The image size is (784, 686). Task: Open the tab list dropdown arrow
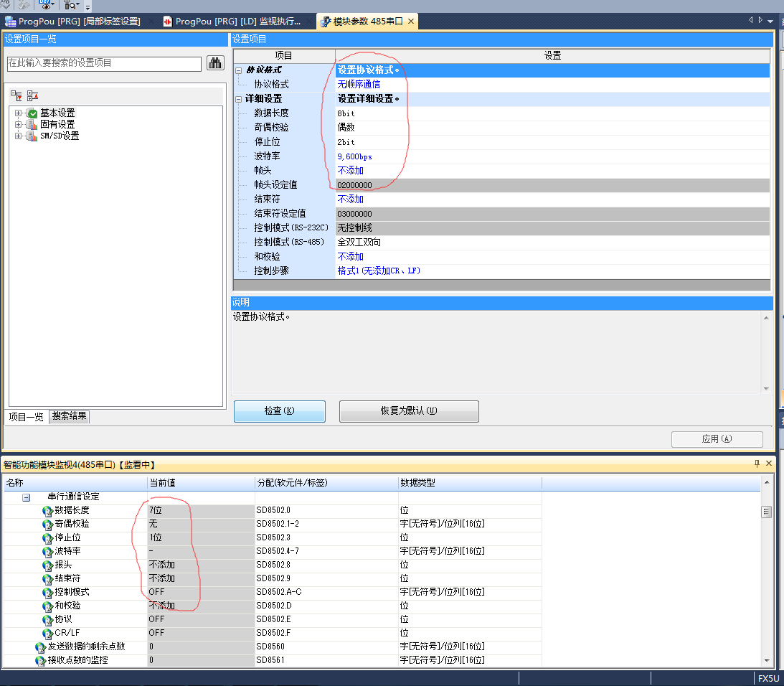pyautogui.click(x=770, y=21)
